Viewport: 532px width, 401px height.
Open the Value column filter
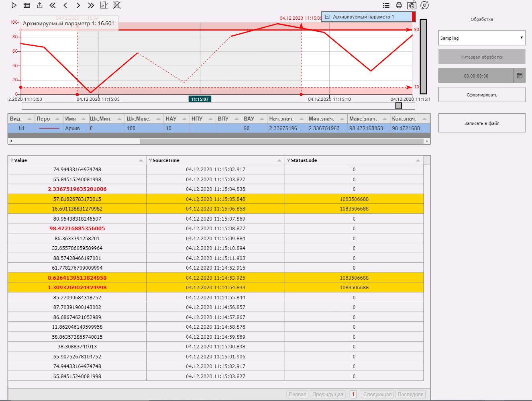tap(12, 160)
